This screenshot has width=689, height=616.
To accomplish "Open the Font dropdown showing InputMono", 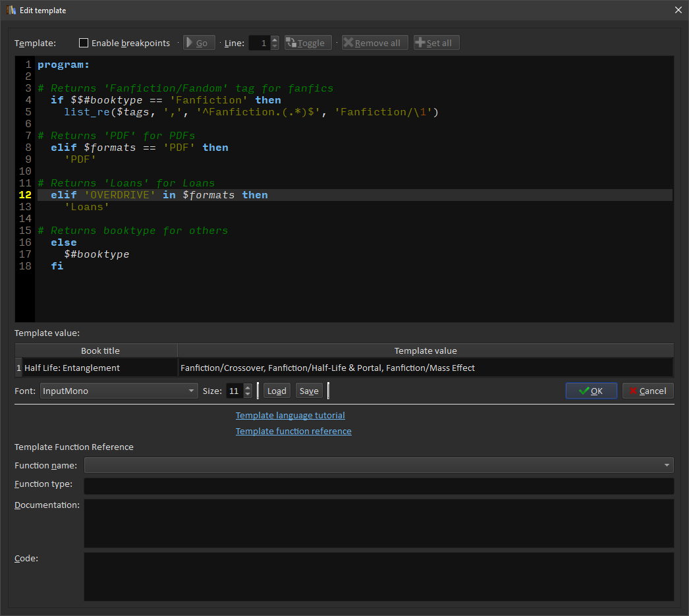I will point(119,391).
